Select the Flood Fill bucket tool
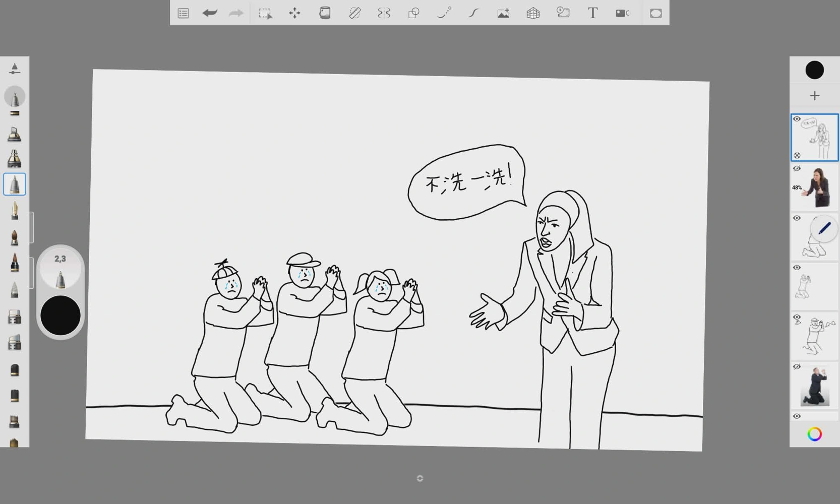 click(325, 13)
